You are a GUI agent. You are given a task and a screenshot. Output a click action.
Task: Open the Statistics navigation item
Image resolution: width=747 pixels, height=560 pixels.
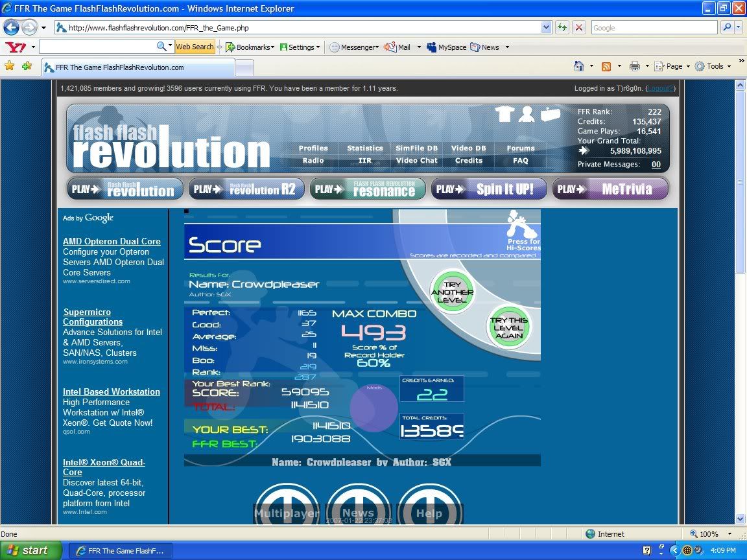[x=365, y=148]
